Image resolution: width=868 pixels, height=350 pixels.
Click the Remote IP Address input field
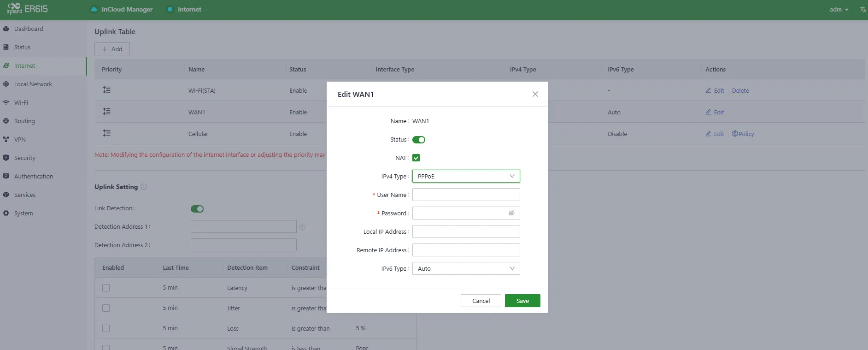pyautogui.click(x=466, y=250)
